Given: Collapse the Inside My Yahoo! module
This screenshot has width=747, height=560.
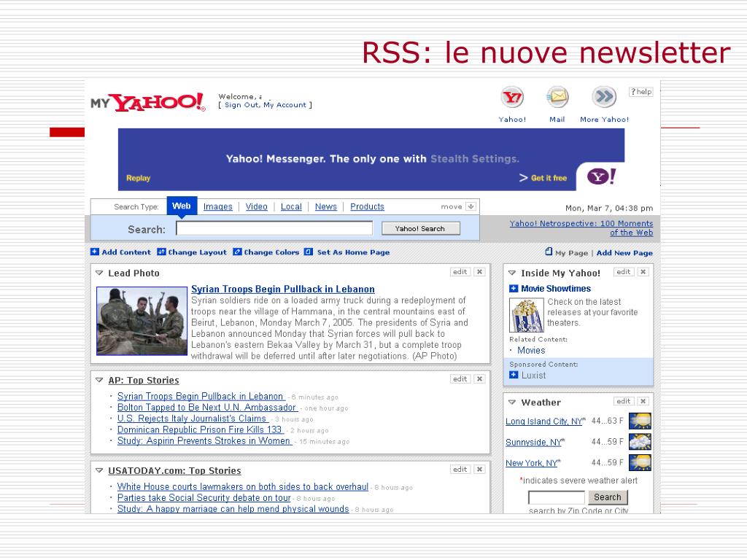Looking at the screenshot, I should [x=512, y=273].
